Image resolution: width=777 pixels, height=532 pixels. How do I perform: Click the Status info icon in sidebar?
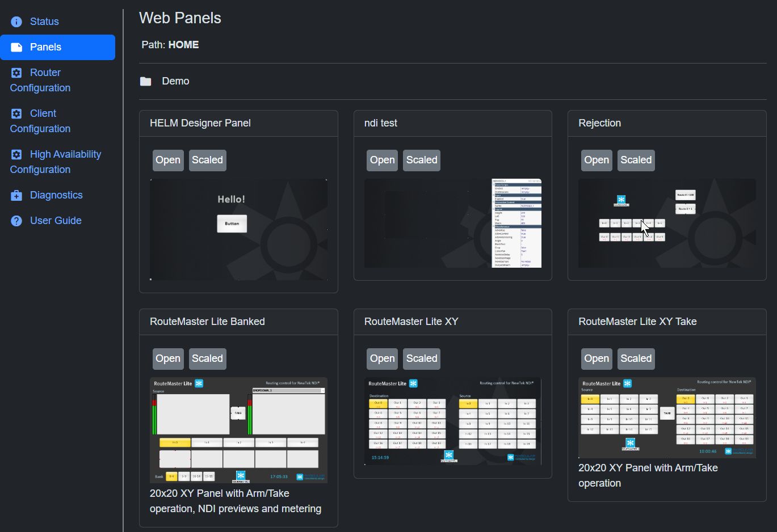(16, 22)
